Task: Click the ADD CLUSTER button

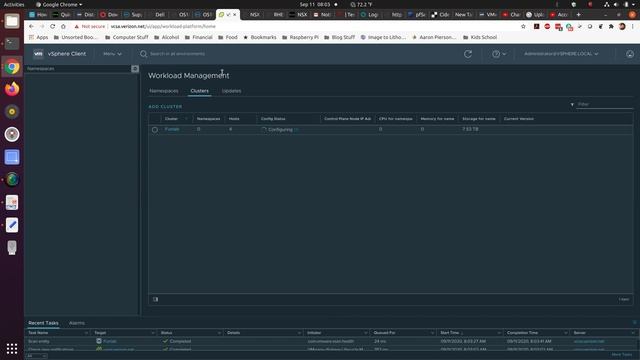Action: click(x=165, y=107)
